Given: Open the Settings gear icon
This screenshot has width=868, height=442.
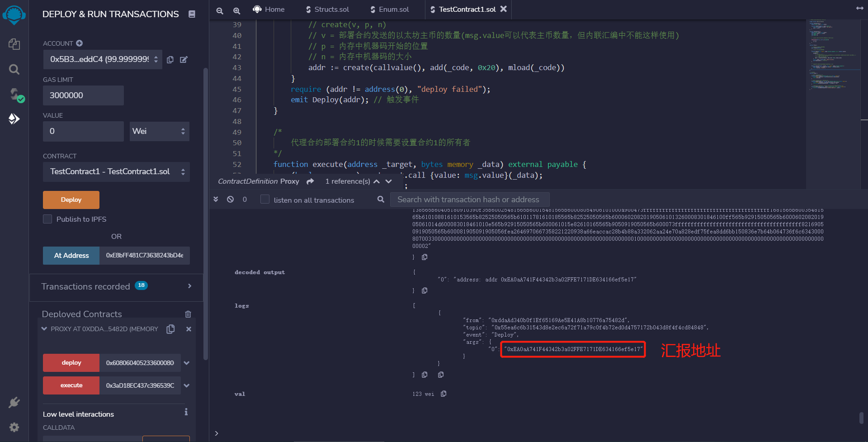Looking at the screenshot, I should click(x=14, y=427).
